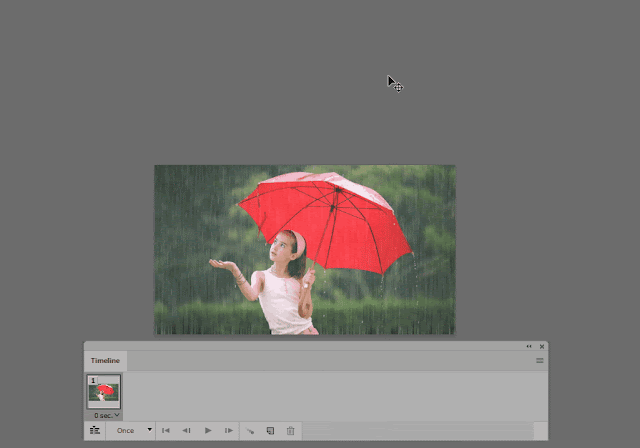
Task: Close the Timeline panel
Action: (542, 346)
